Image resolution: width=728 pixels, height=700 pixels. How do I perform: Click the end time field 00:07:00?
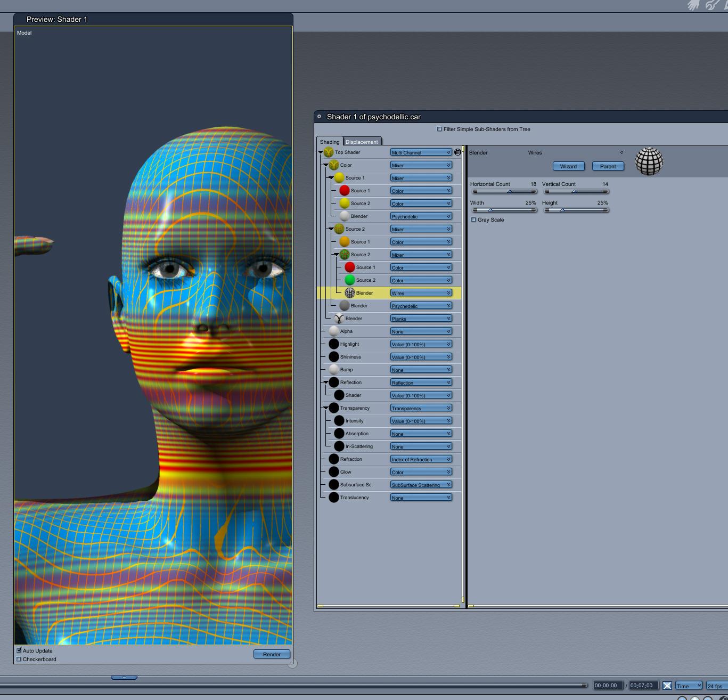[x=644, y=686]
